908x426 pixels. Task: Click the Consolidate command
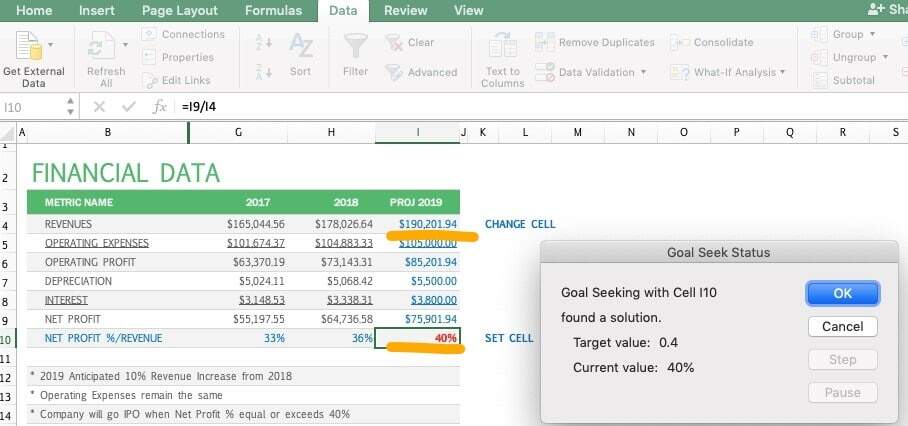click(x=712, y=42)
